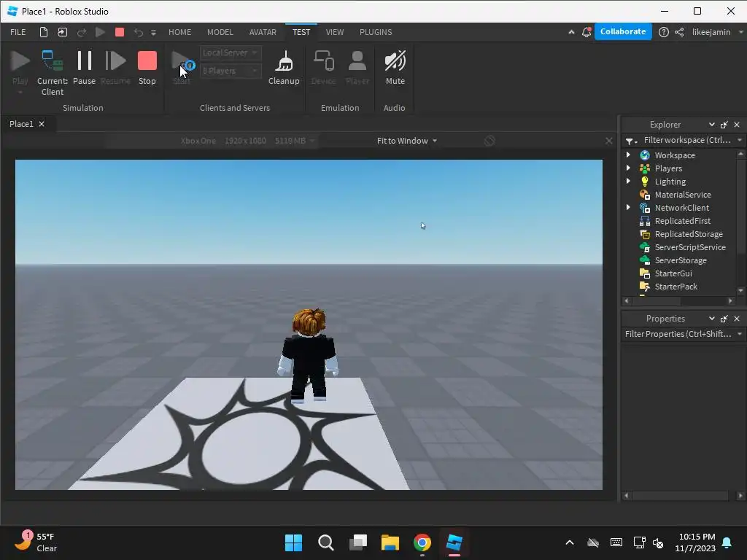Close the Explorer panel

pyautogui.click(x=737, y=125)
